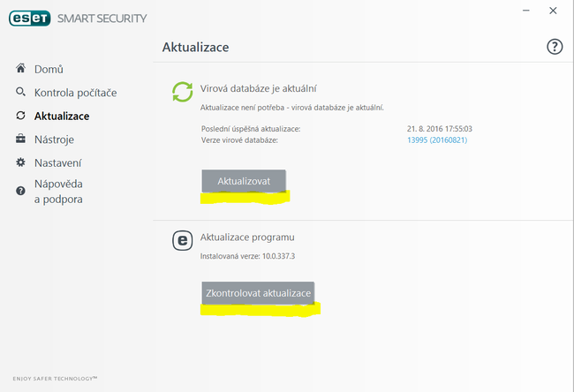This screenshot has width=574, height=392.
Task: Click the gear icon beside Nastavení
Action: point(20,162)
